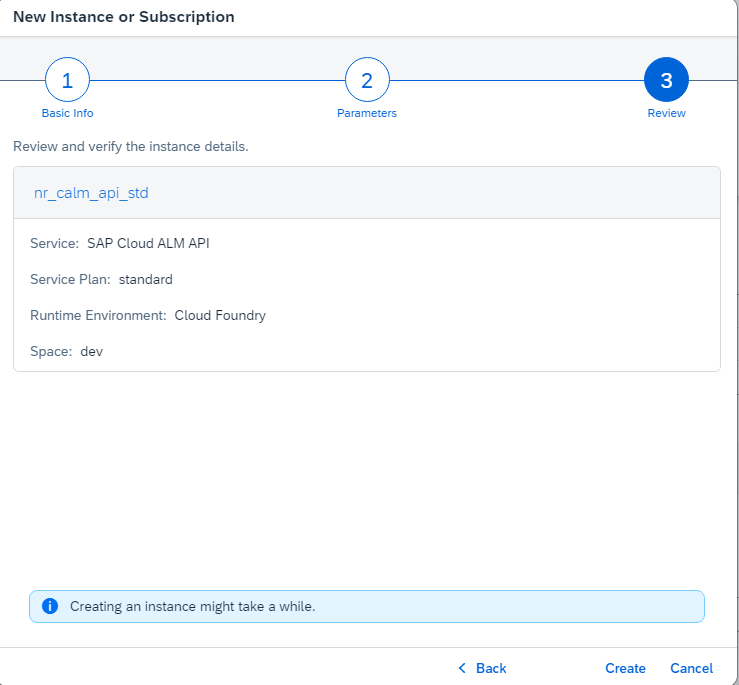Click the 'New Instance or Subscription' dialog title
Screen dimensions: 739x685
pos(123,17)
